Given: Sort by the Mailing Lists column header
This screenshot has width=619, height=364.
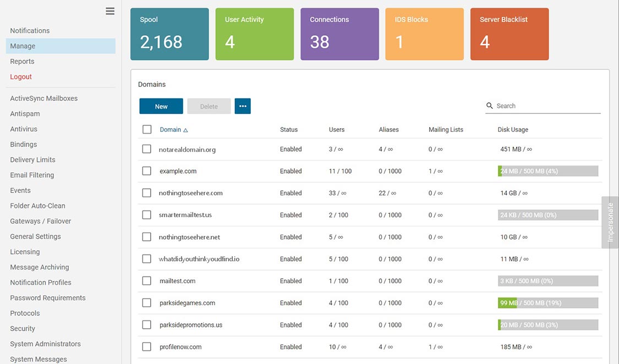Looking at the screenshot, I should click(x=446, y=129).
